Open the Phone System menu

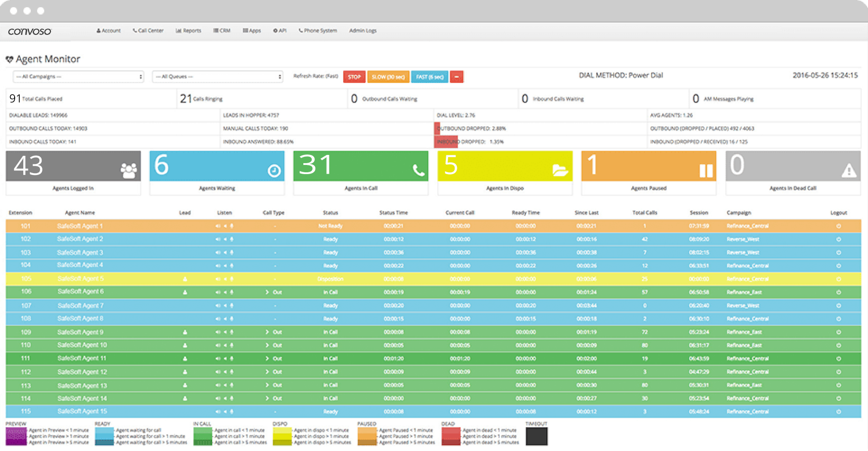pos(318,31)
